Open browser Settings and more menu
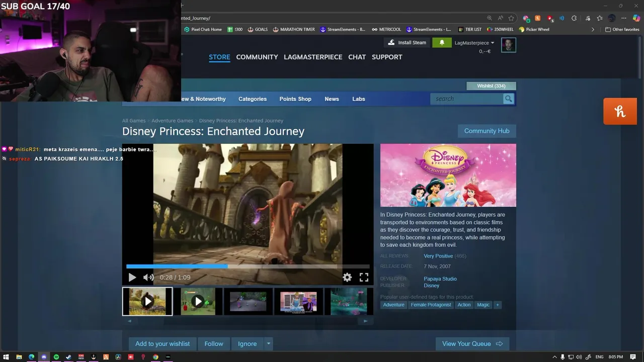This screenshot has width=644, height=362. click(x=624, y=18)
